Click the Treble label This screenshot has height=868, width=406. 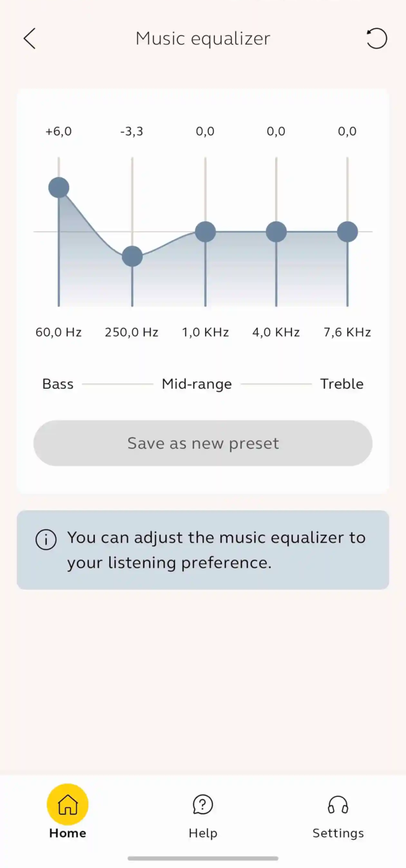pyautogui.click(x=342, y=384)
